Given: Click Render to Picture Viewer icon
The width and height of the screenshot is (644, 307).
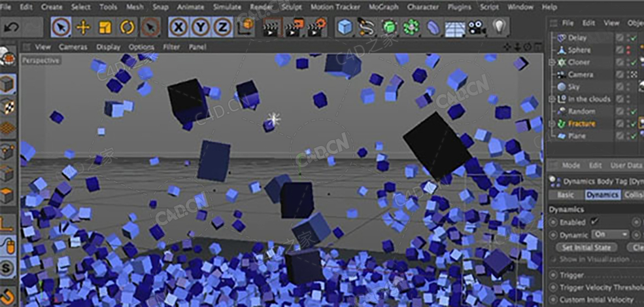Looking at the screenshot, I should (x=294, y=27).
